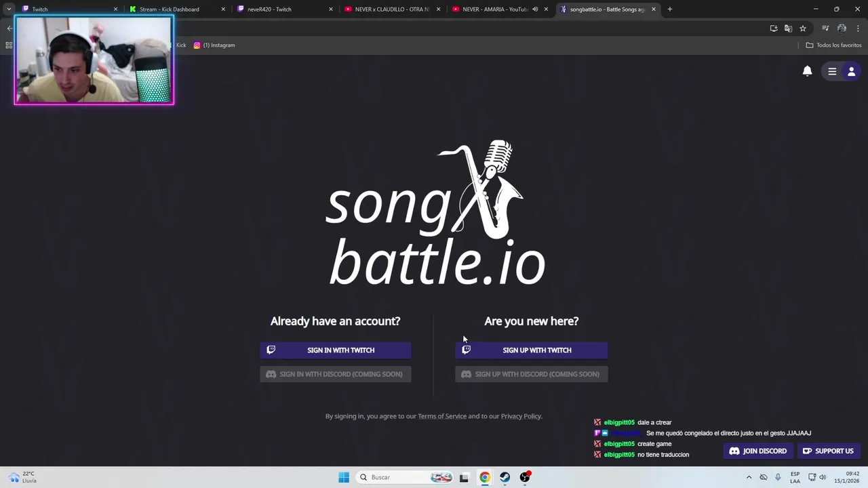The width and height of the screenshot is (868, 488).
Task: Click the songbattle.io logo
Action: pyautogui.click(x=435, y=213)
